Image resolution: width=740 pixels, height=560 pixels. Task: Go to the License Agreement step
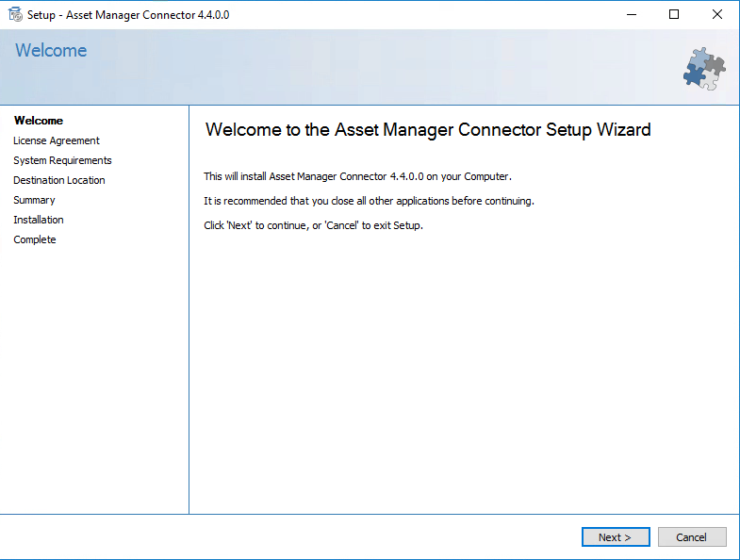coord(57,140)
